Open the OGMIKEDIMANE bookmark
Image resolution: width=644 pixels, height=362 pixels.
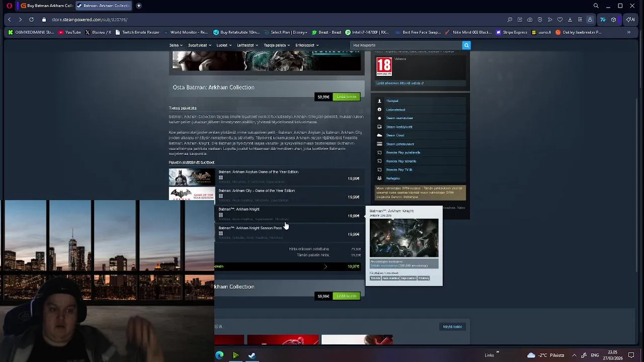tap(31, 32)
